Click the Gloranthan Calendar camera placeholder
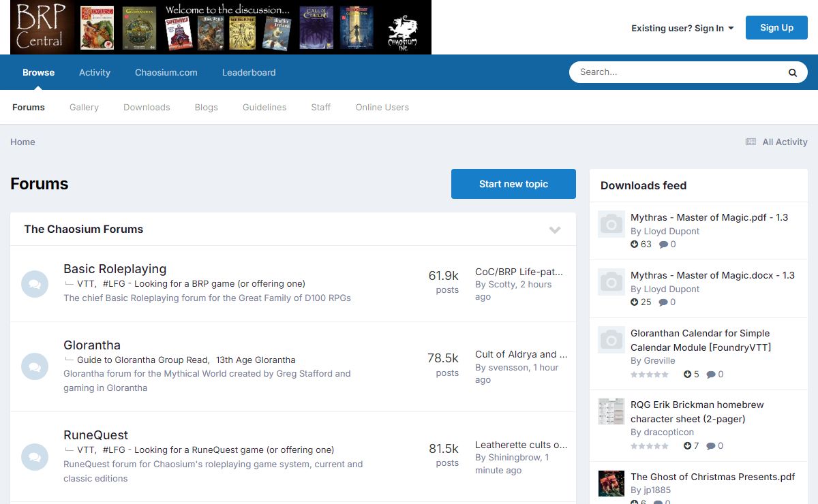 click(611, 340)
